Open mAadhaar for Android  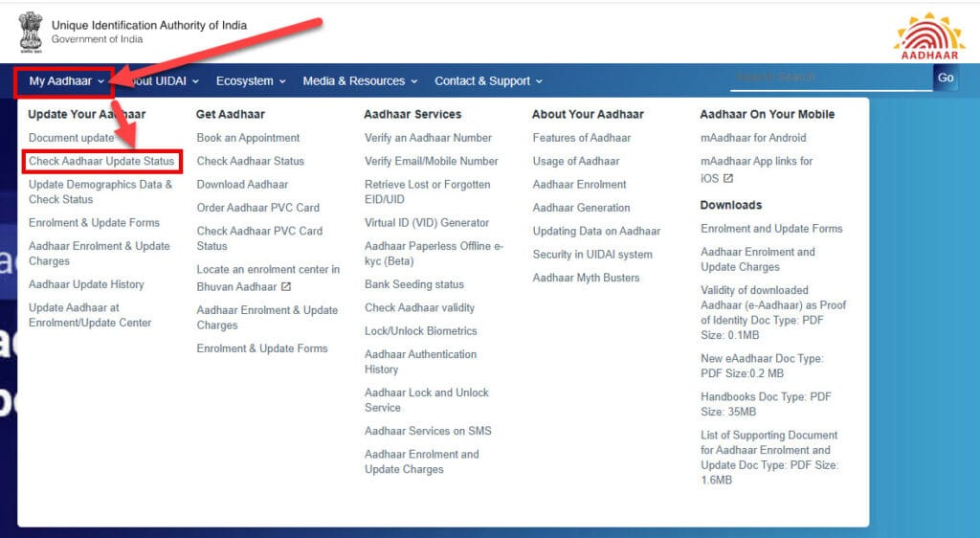point(753,138)
